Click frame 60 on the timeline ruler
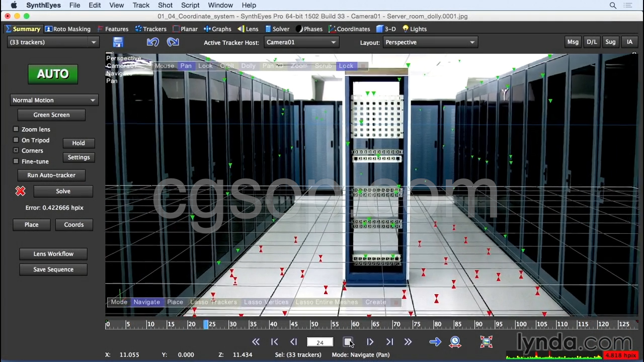 pyautogui.click(x=355, y=324)
